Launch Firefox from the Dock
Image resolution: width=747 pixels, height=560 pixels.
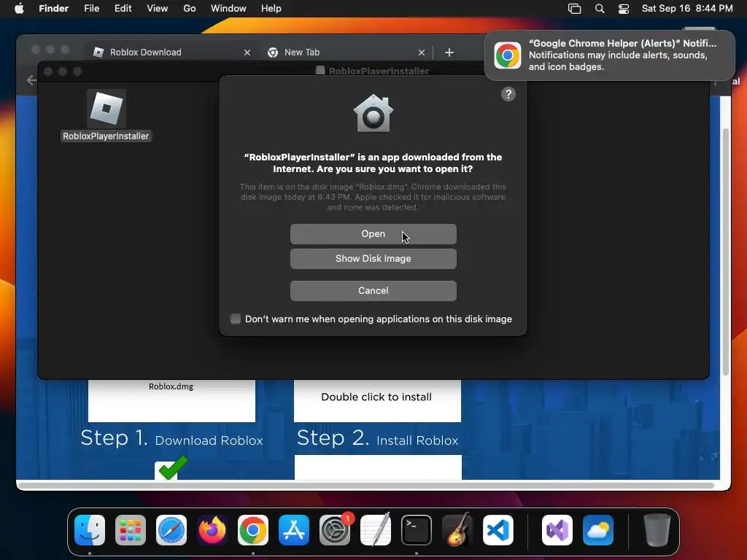[x=212, y=530]
